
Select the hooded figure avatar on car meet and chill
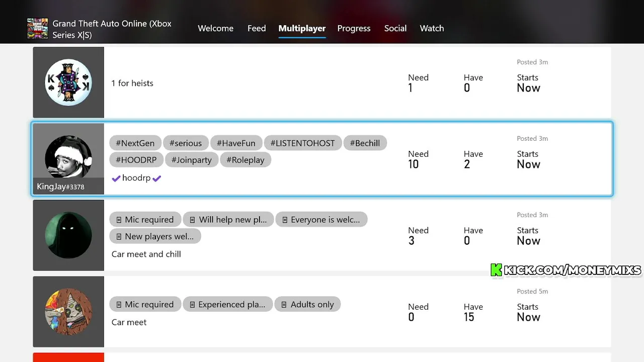click(x=68, y=235)
